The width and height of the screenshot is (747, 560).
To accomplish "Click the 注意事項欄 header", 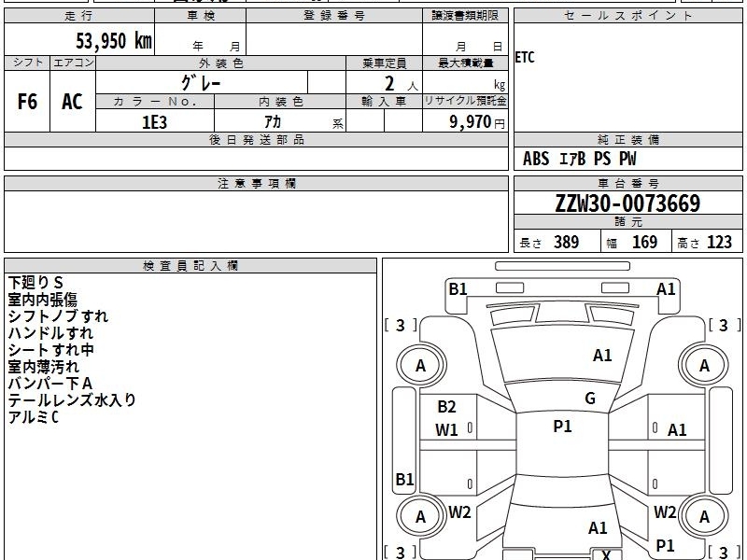I will coord(256,183).
